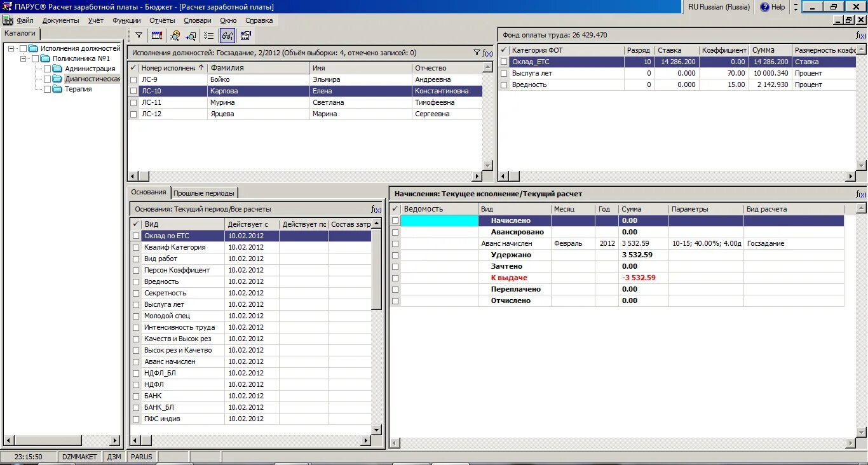The image size is (868, 465).
Task: Click the search-with-magnifier people toolbar icon
Action: (x=175, y=36)
